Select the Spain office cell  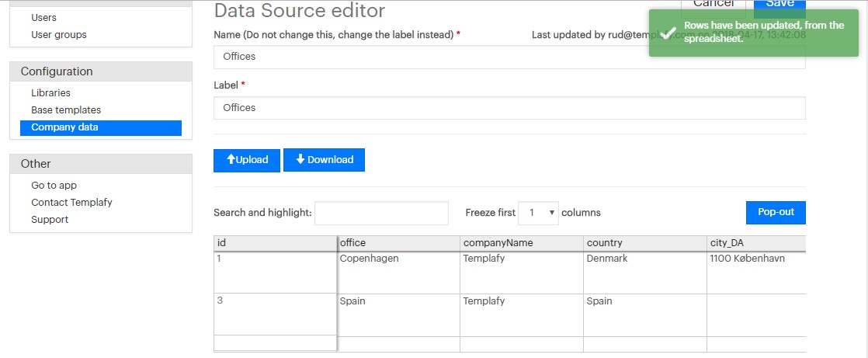pos(398,315)
